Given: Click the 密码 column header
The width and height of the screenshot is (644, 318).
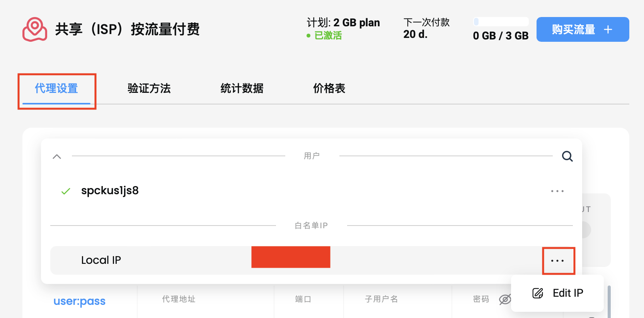Looking at the screenshot, I should (x=481, y=299).
